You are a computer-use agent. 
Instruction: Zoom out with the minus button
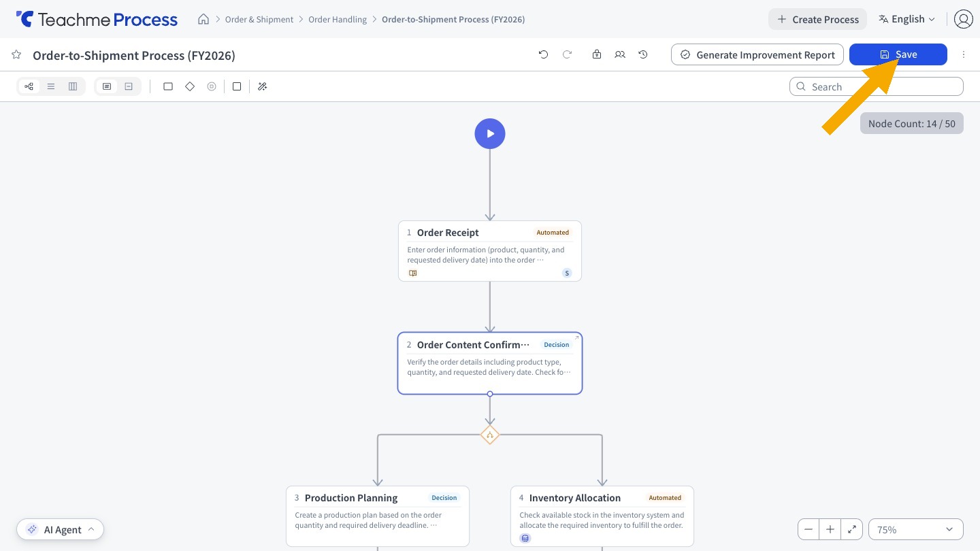click(808, 529)
